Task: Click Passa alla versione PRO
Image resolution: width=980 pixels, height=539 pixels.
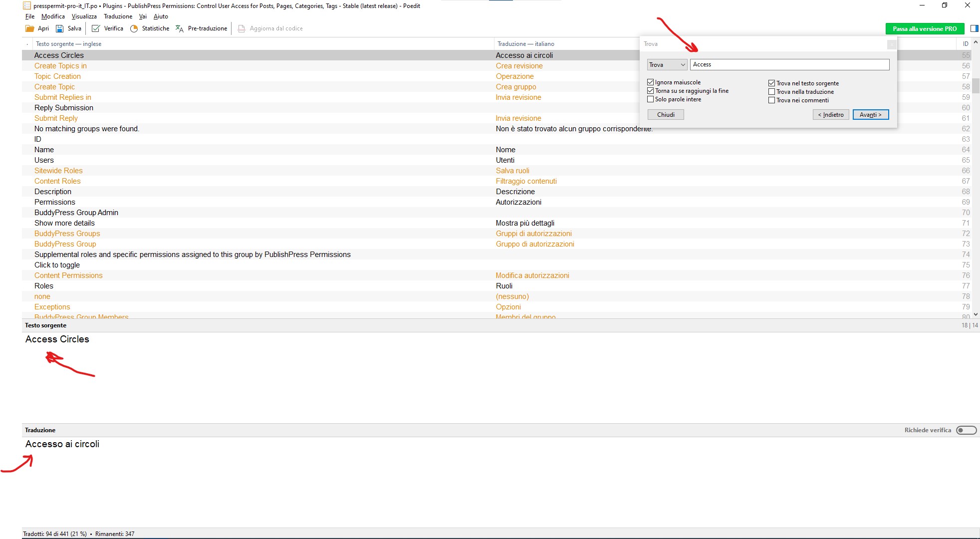Action: tap(924, 28)
